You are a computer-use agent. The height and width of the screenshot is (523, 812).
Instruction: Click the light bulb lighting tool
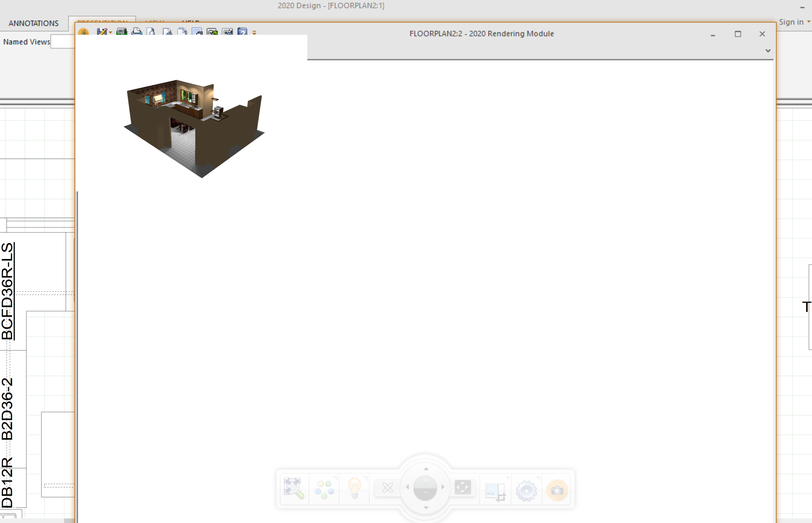coord(354,488)
